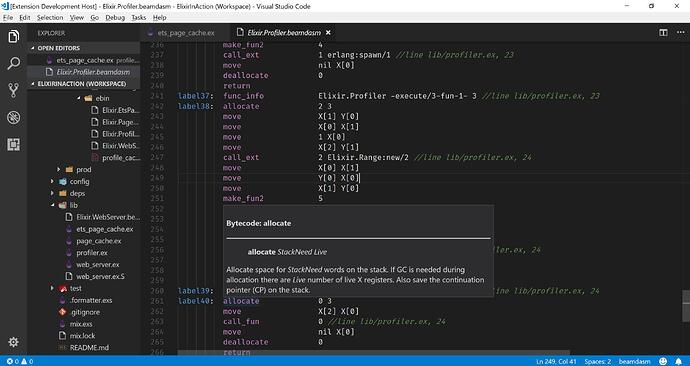
Task: Open the Search view in activity bar
Action: tap(14, 63)
